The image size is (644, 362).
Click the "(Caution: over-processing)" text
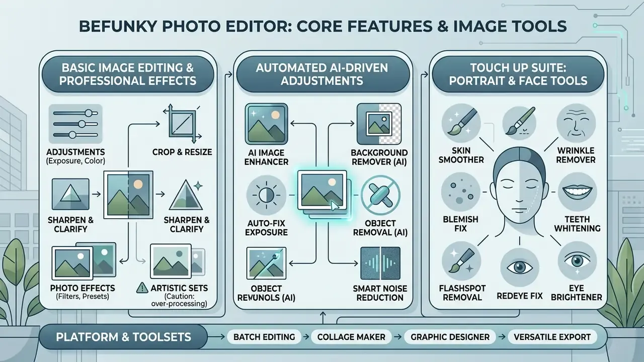pyautogui.click(x=180, y=301)
